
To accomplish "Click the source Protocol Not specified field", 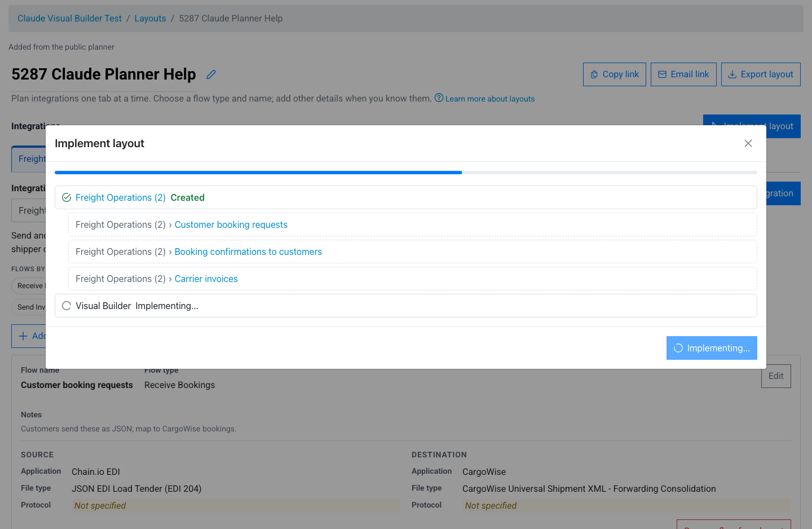I will (236, 505).
